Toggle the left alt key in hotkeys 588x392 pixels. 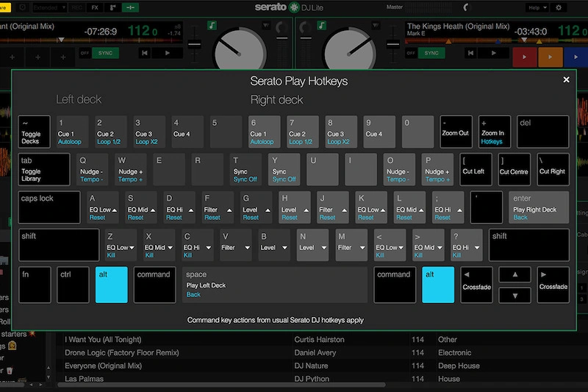[x=112, y=285]
